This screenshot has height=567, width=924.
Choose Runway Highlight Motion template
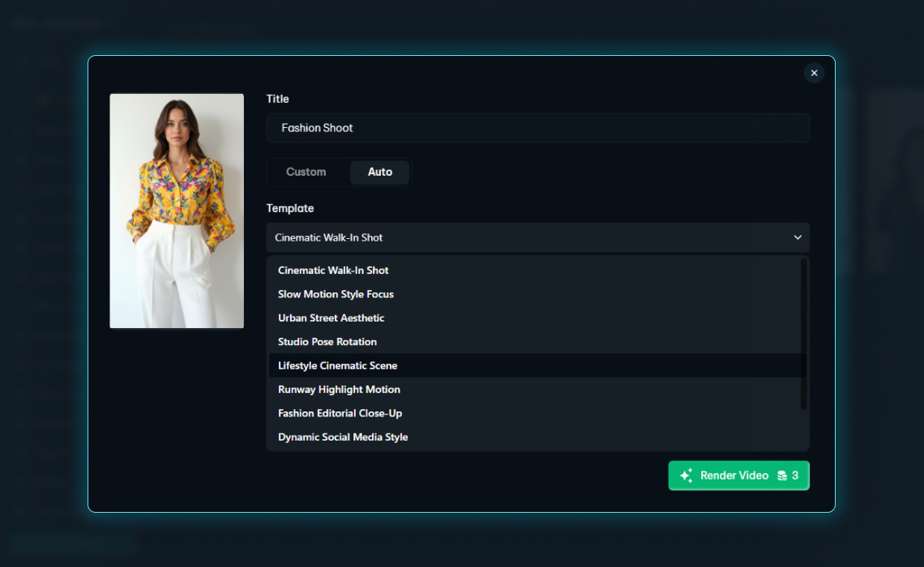tap(339, 390)
